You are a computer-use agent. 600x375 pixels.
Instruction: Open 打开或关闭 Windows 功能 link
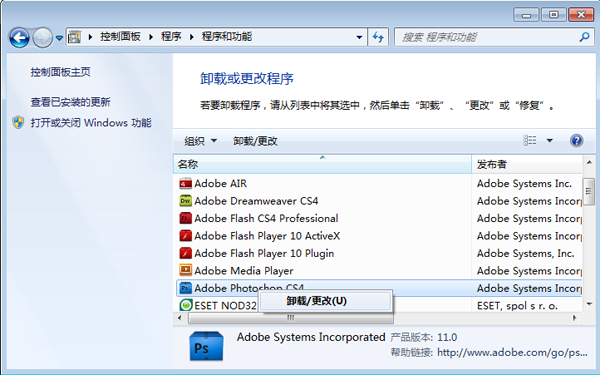pyautogui.click(x=91, y=122)
